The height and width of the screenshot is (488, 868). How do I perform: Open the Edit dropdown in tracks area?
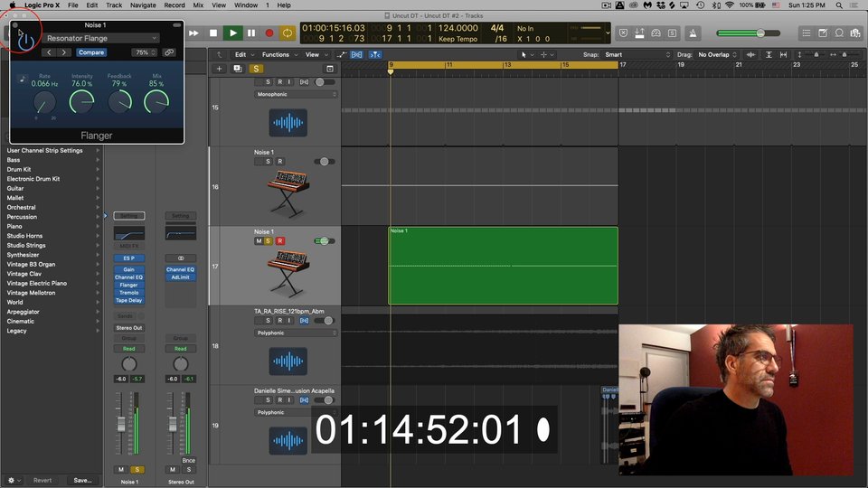click(x=244, y=55)
